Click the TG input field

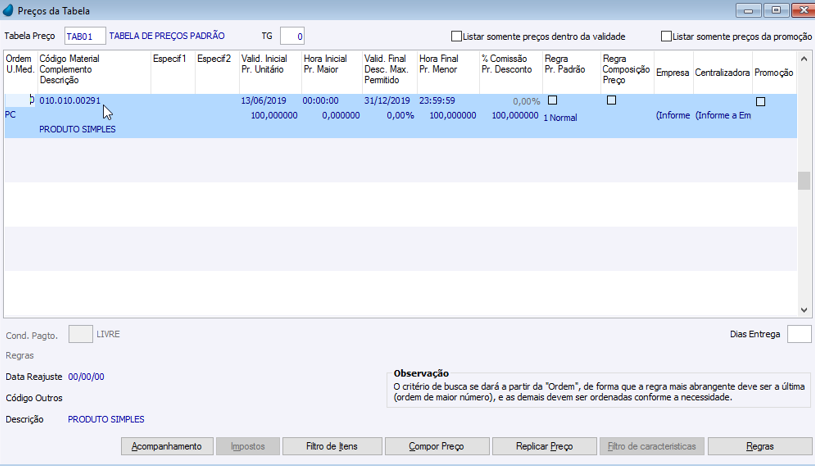pyautogui.click(x=292, y=36)
